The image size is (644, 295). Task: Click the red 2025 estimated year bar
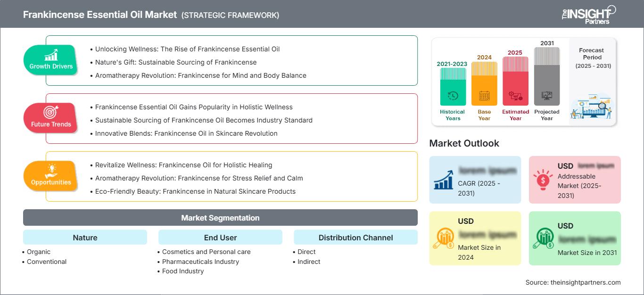click(515, 81)
